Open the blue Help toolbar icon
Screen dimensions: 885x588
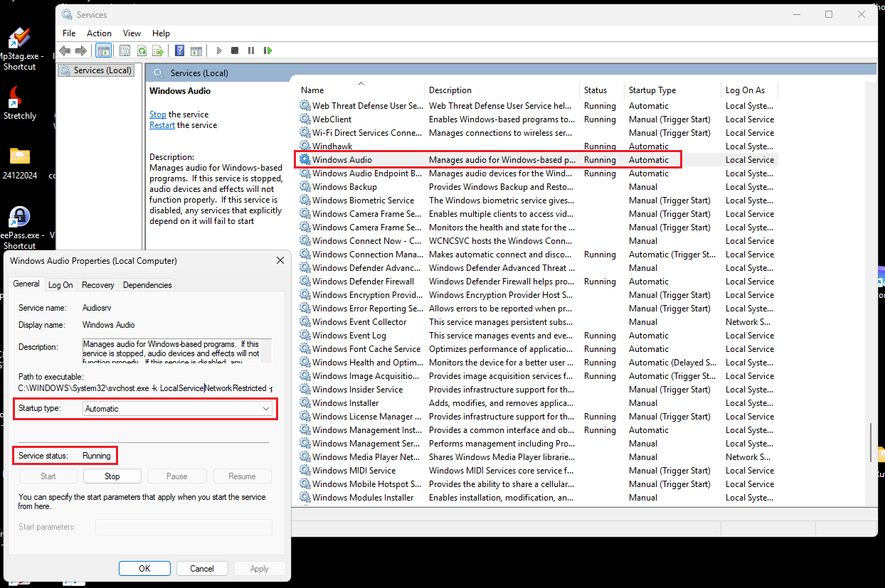click(x=180, y=50)
